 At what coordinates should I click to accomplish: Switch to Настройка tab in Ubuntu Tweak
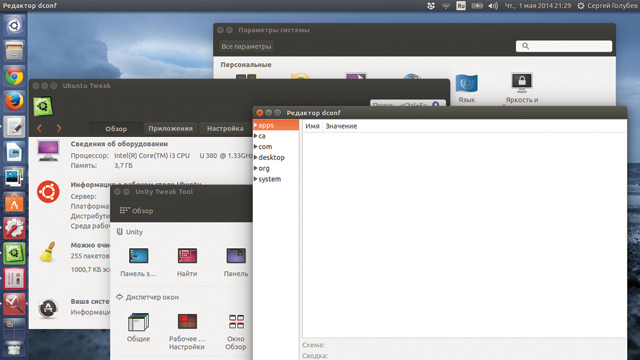tap(225, 129)
